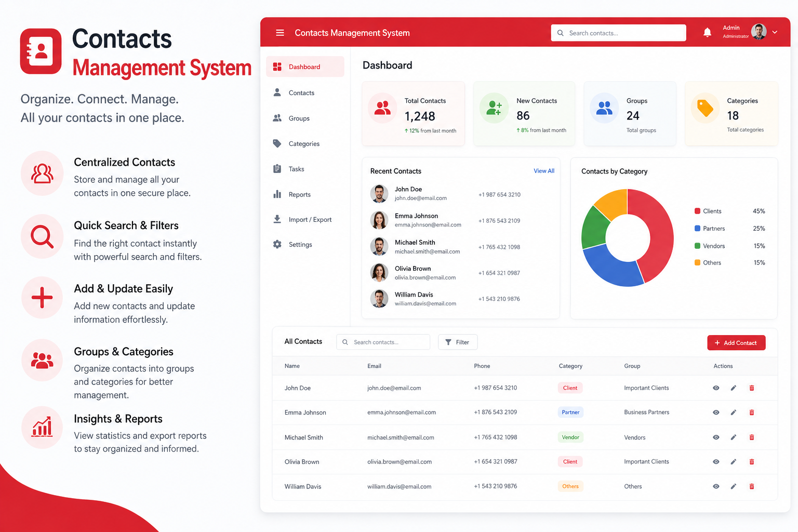The height and width of the screenshot is (532, 798).
Task: Click the Client tag in John Doe's row
Action: point(570,388)
